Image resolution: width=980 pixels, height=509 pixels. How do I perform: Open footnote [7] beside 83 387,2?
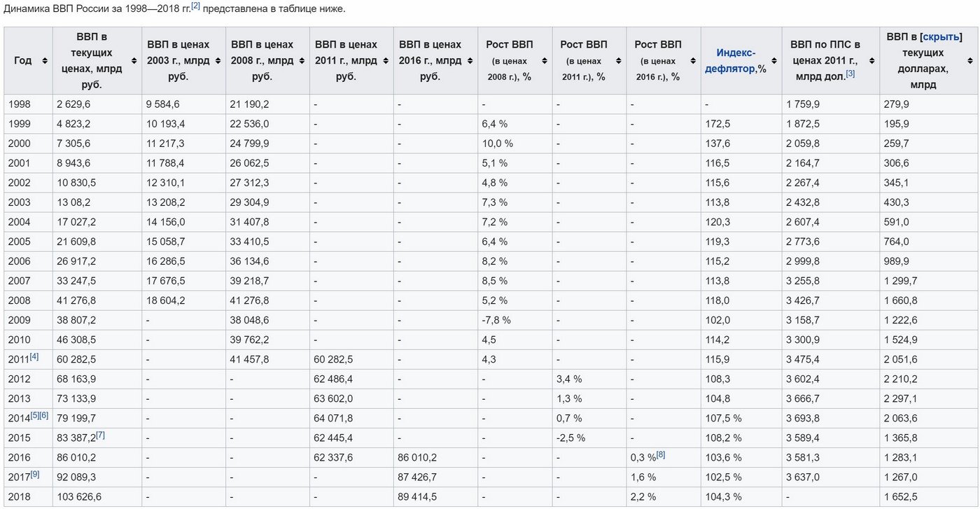[x=100, y=435]
